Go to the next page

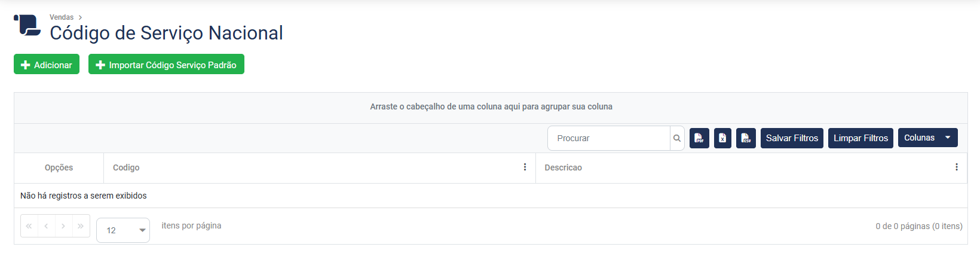click(x=63, y=226)
